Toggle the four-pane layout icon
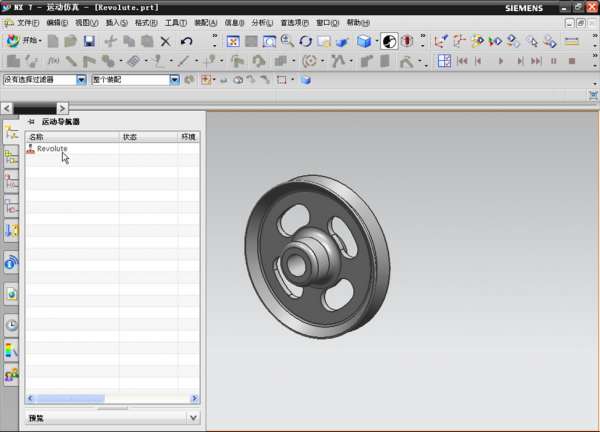600x432 pixels. coord(444,61)
